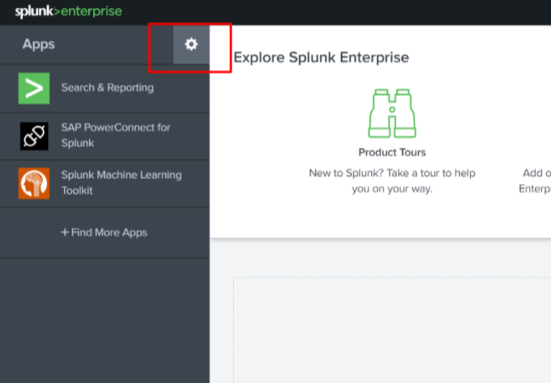
Task: Click the green binoculars Product Tours icon
Action: (392, 113)
